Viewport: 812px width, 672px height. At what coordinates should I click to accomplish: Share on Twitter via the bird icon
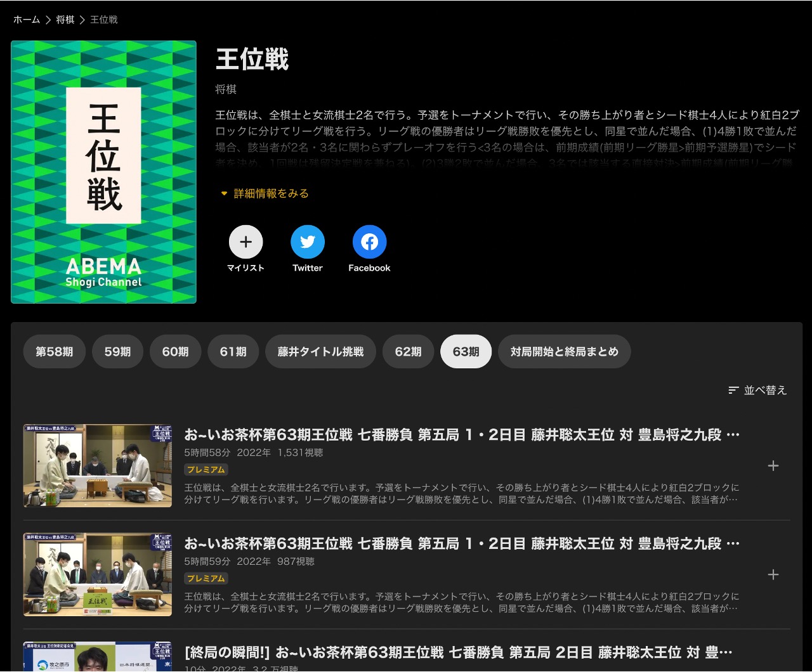tap(308, 242)
